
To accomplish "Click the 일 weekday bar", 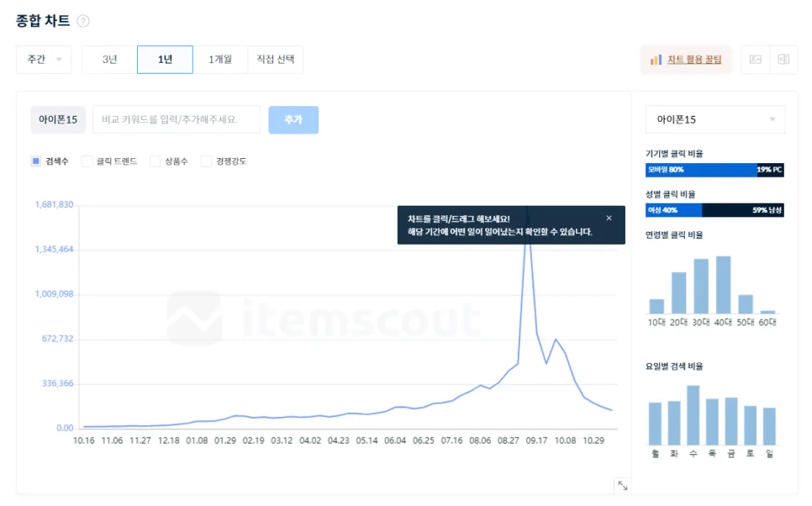I will (769, 426).
